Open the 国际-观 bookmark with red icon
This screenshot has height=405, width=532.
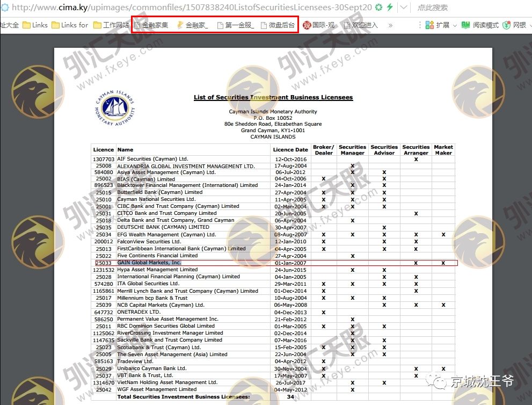pos(318,25)
